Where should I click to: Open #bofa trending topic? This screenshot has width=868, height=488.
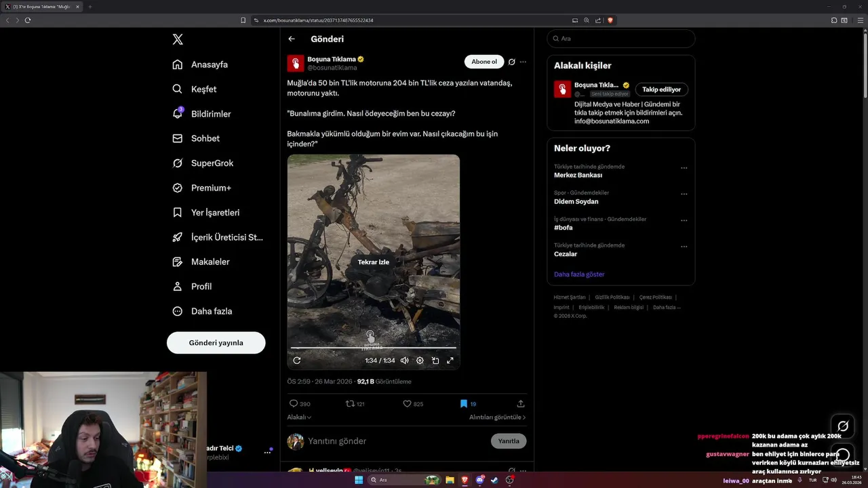pyautogui.click(x=564, y=228)
